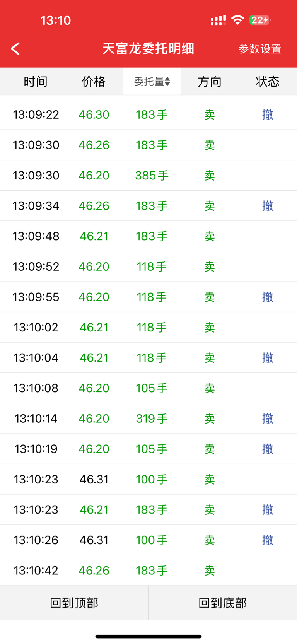Select the 价格 column header
Viewport: 297px width, 644px height.
click(x=94, y=82)
